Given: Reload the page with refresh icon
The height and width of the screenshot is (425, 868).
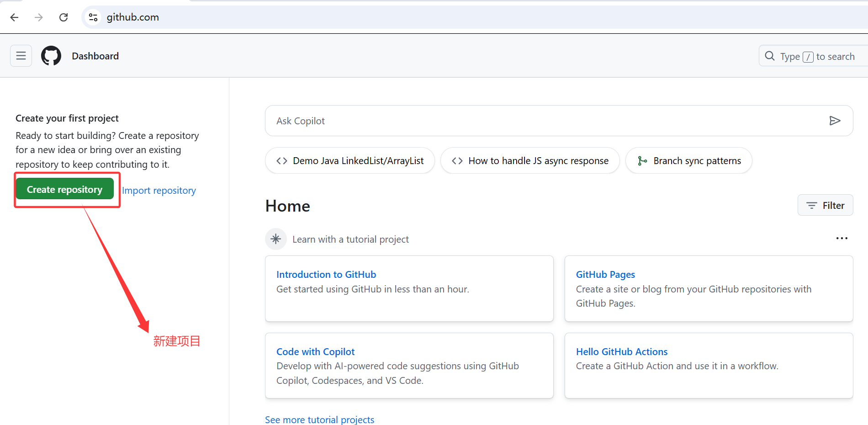Looking at the screenshot, I should (64, 17).
